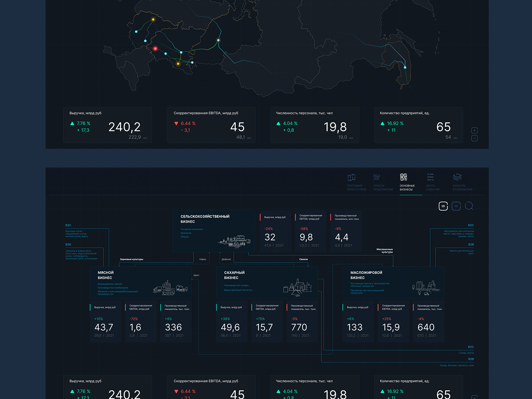The height and width of the screenshot is (399, 532).
Task: Select the meat revenue value 43,7
Action: coord(104,328)
